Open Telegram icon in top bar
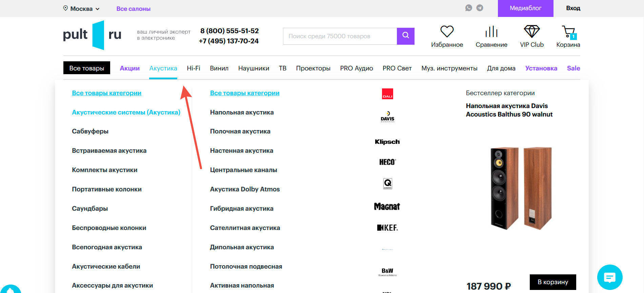This screenshot has height=293, width=644. coord(480,8)
